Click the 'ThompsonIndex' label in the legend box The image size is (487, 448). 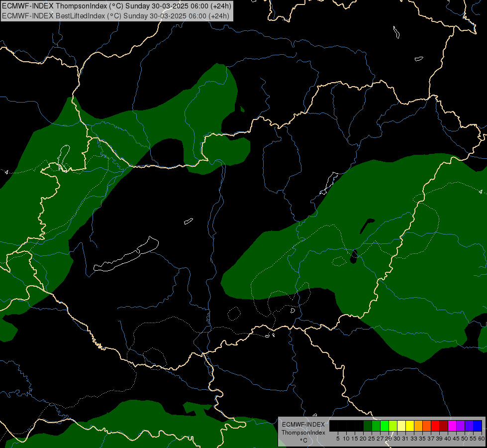tap(303, 433)
